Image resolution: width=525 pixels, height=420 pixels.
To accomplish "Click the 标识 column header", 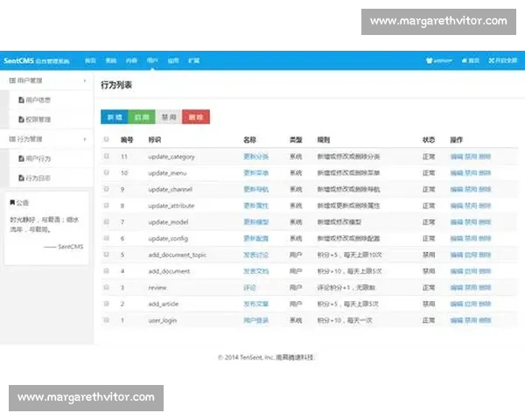I will 155,140.
